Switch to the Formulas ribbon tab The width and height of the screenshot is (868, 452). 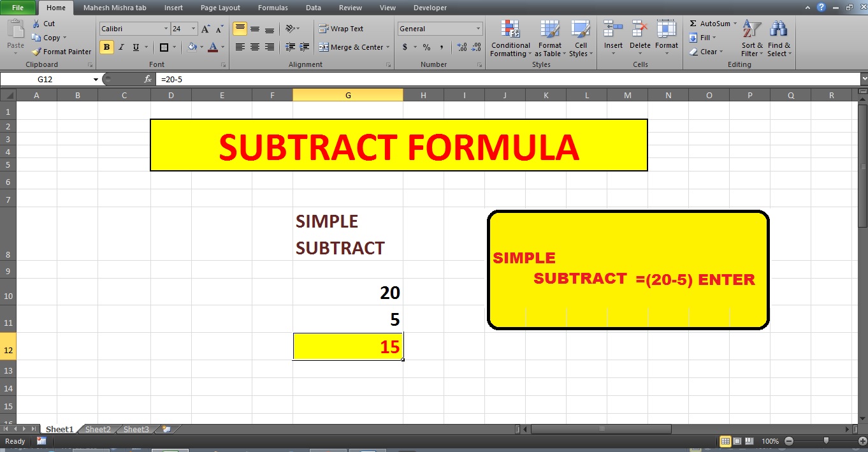tap(273, 8)
